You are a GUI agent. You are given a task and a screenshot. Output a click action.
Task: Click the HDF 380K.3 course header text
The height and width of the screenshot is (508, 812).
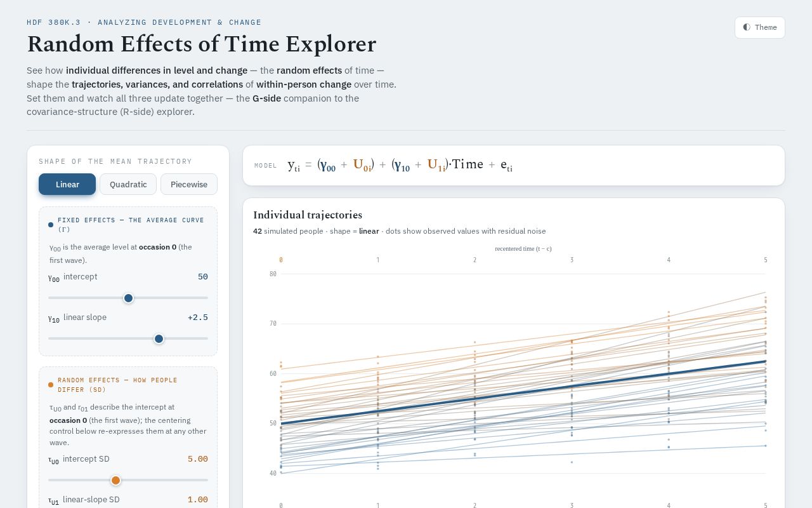tap(144, 22)
